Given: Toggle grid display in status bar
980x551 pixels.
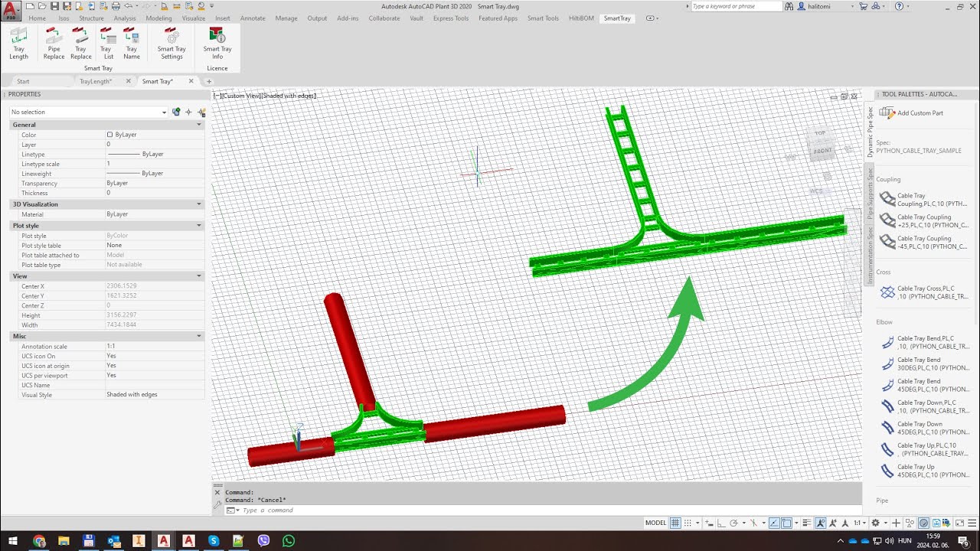Looking at the screenshot, I should point(675,523).
